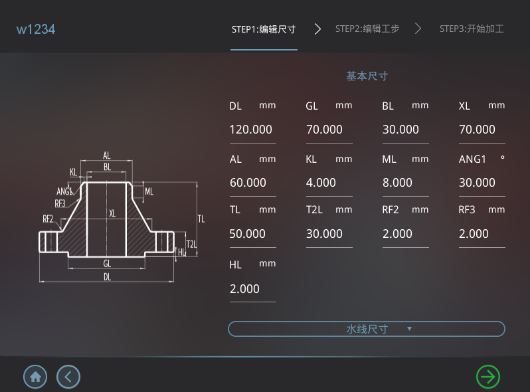Go to the home screen icon
Screen dimensions: 530x392
(x=35, y=377)
